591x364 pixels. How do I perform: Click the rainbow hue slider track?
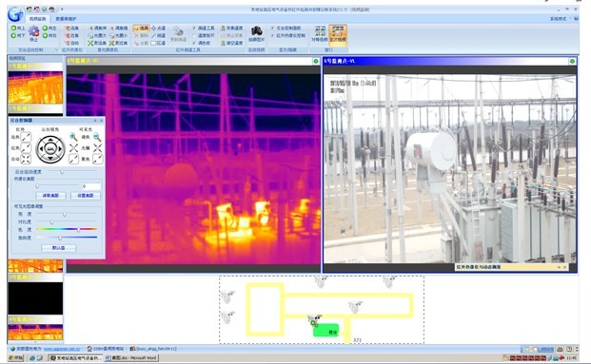(x=67, y=229)
